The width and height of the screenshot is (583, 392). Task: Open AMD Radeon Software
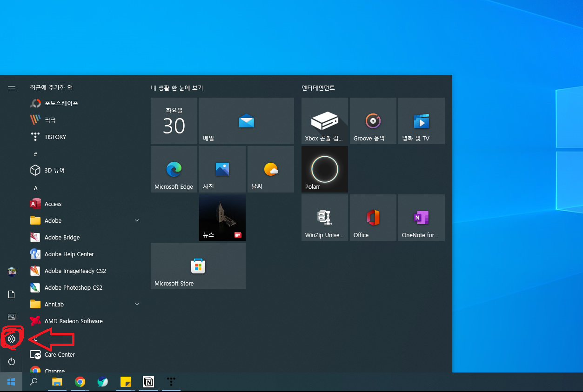pyautogui.click(x=84, y=321)
